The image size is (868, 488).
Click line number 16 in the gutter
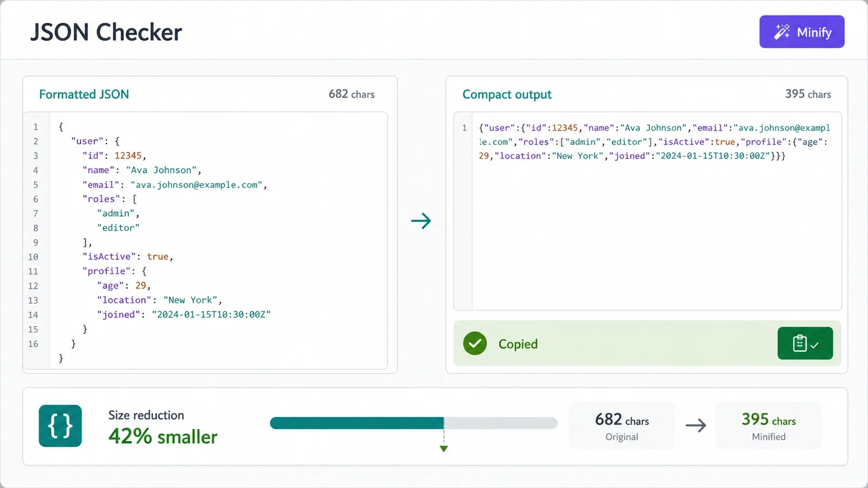tap(33, 344)
